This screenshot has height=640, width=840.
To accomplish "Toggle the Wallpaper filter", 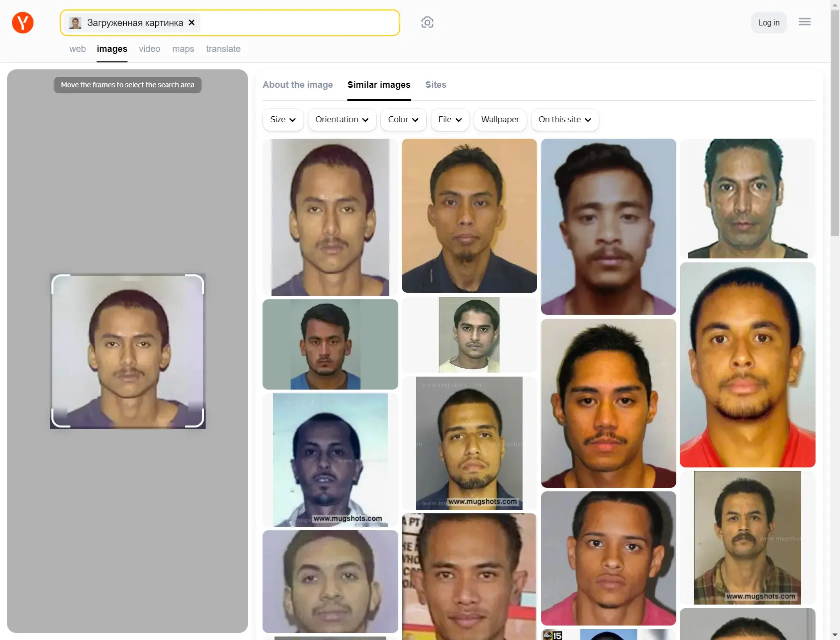I will tap(500, 120).
